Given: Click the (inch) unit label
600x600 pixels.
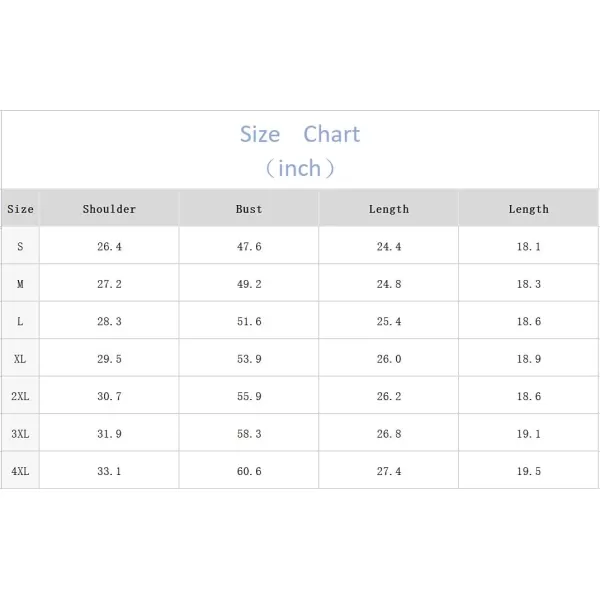Looking at the screenshot, I should click(300, 168).
